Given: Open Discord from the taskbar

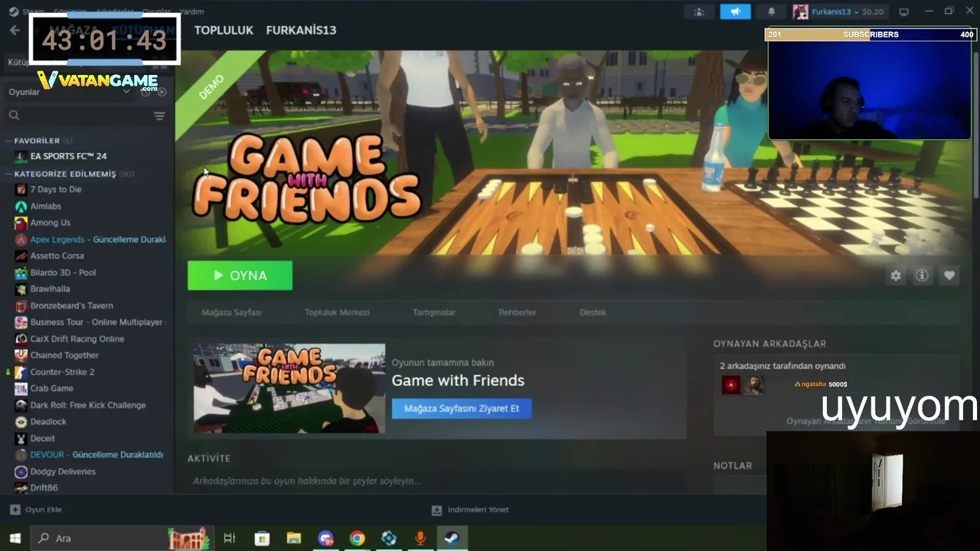Looking at the screenshot, I should [x=325, y=538].
